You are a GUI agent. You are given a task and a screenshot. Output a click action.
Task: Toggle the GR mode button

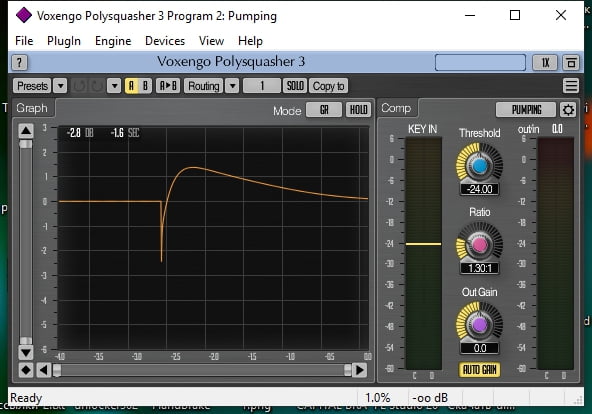pyautogui.click(x=324, y=110)
